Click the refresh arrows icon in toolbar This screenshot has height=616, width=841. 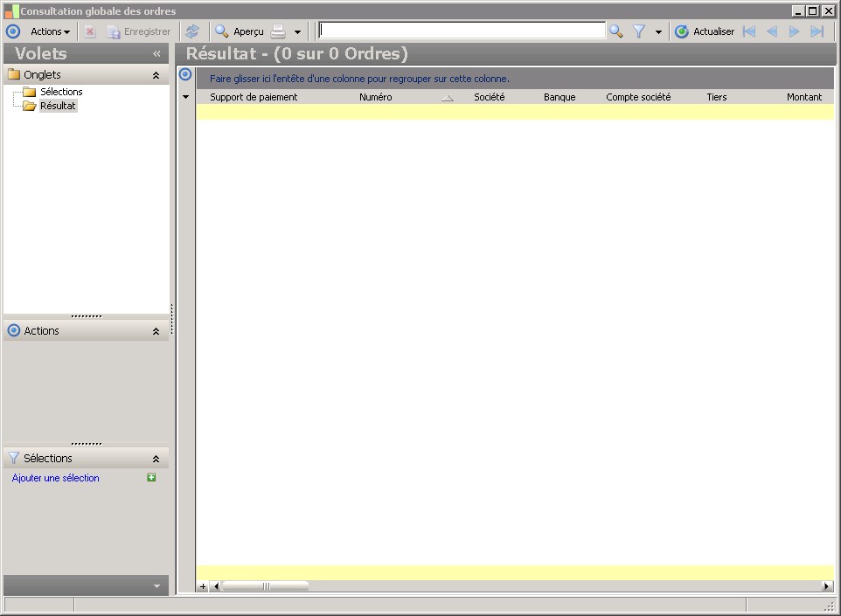pos(192,31)
